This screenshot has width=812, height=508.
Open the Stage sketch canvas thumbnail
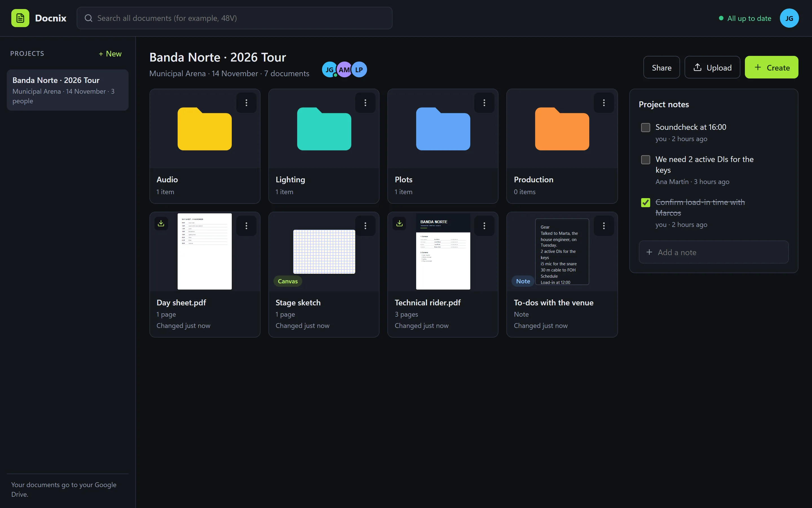coord(324,252)
